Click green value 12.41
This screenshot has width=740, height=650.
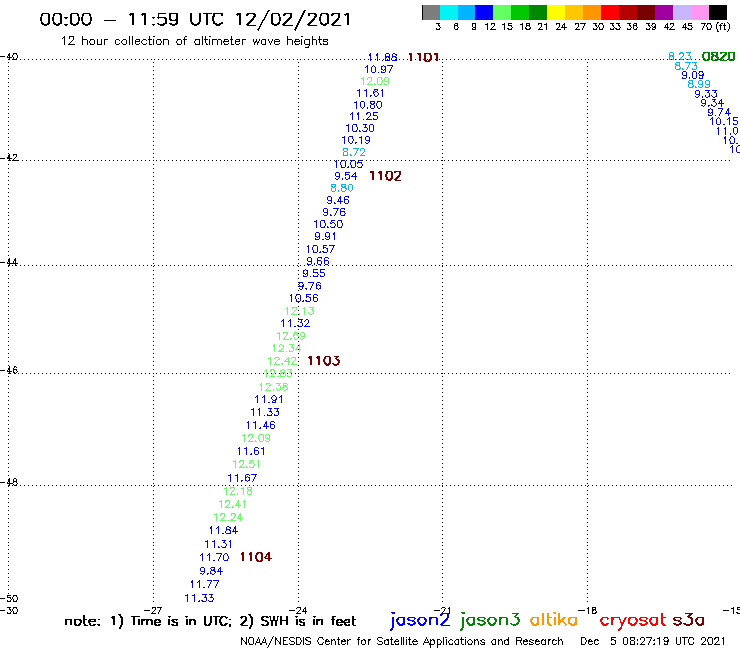[232, 504]
